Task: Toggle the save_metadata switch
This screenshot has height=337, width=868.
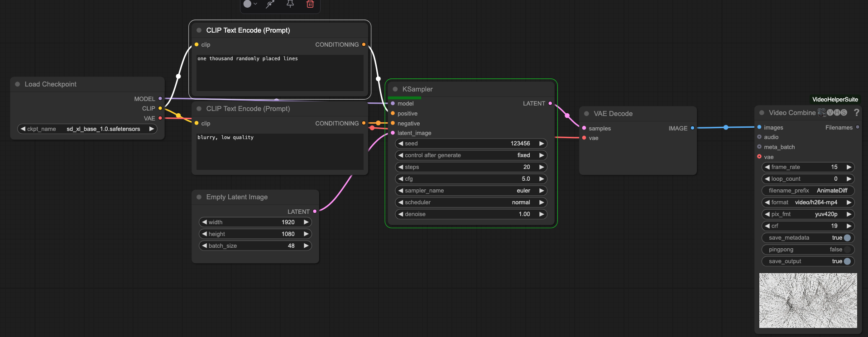Action: [x=847, y=238]
